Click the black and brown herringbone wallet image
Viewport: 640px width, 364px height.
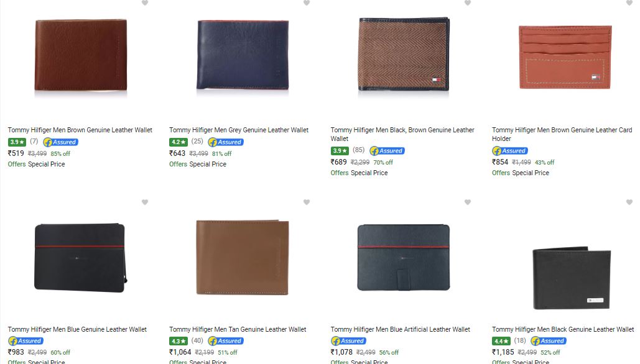click(403, 55)
